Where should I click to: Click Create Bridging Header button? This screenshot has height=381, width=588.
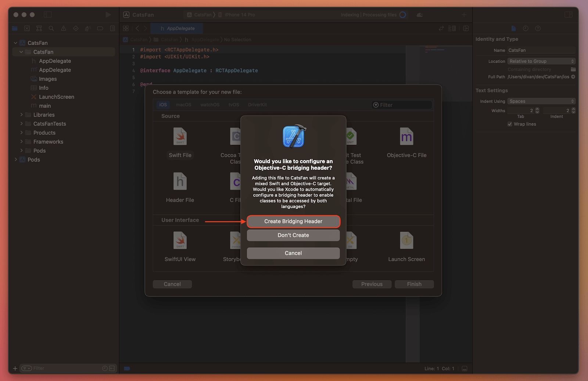[x=293, y=221]
